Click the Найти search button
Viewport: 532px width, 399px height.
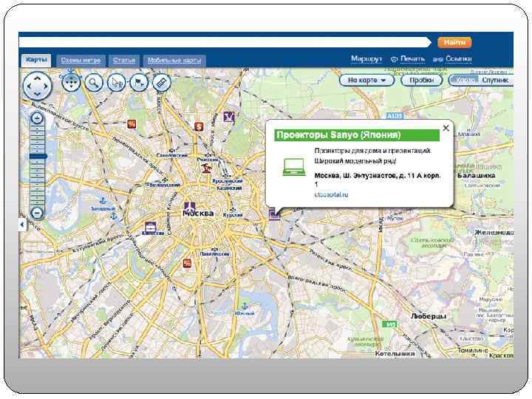pyautogui.click(x=454, y=42)
